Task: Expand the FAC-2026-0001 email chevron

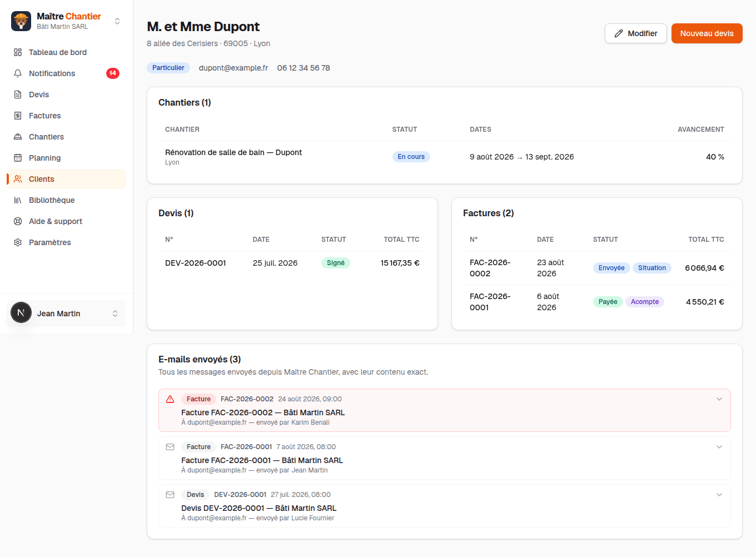Action: [x=719, y=447]
